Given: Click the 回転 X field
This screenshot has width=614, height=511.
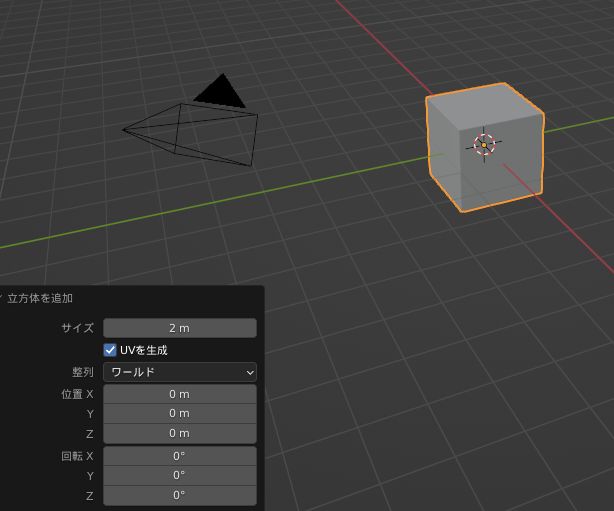Looking at the screenshot, I should point(180,456).
